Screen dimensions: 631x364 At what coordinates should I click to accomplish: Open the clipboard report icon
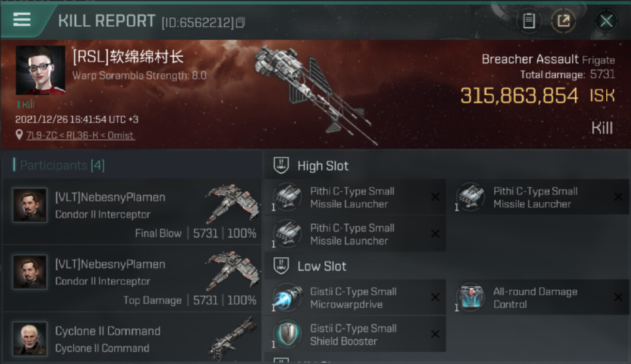(x=529, y=21)
